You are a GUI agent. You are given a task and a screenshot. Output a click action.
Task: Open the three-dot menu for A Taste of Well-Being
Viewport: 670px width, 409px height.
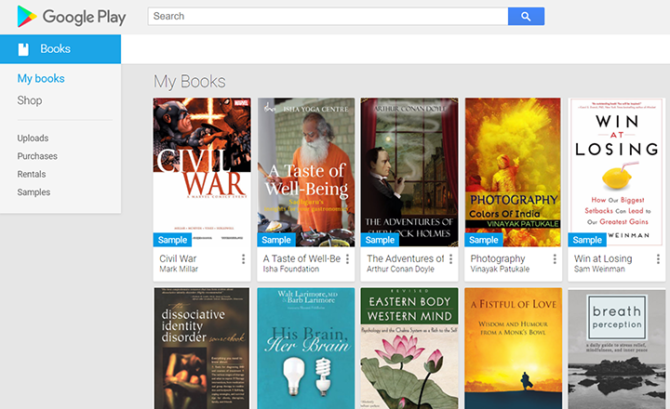click(x=347, y=259)
